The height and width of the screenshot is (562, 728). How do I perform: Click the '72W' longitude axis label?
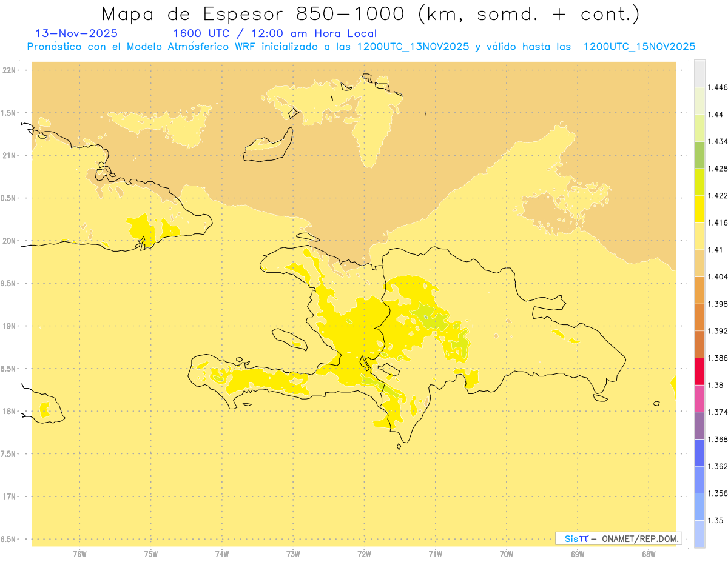364,554
